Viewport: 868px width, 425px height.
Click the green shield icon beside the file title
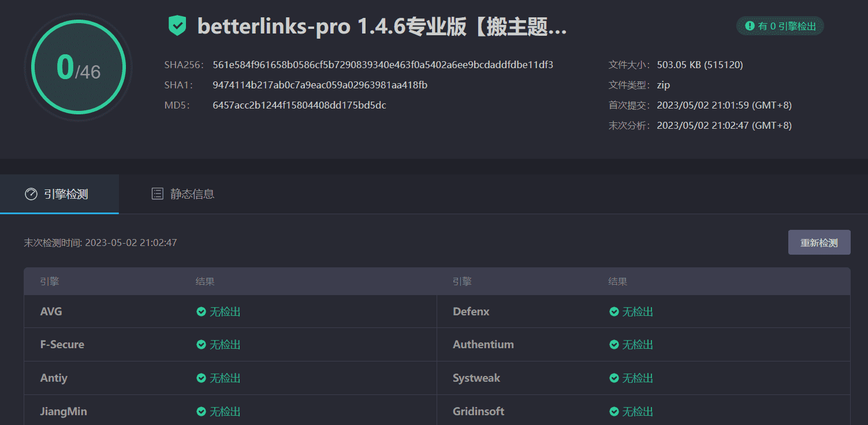(177, 26)
